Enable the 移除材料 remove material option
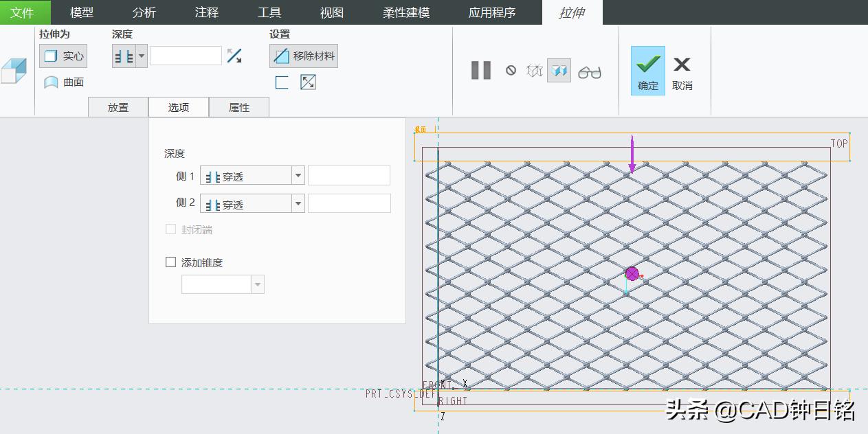The height and width of the screenshot is (434, 868). pos(303,56)
